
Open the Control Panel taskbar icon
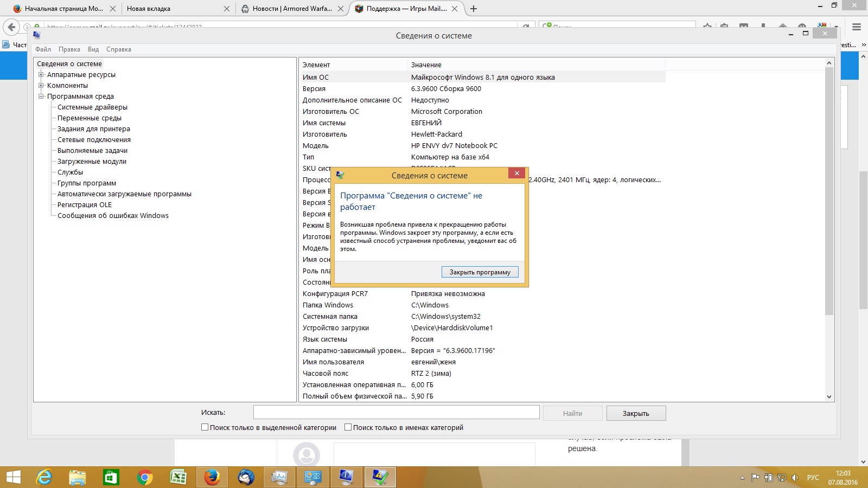tap(313, 477)
